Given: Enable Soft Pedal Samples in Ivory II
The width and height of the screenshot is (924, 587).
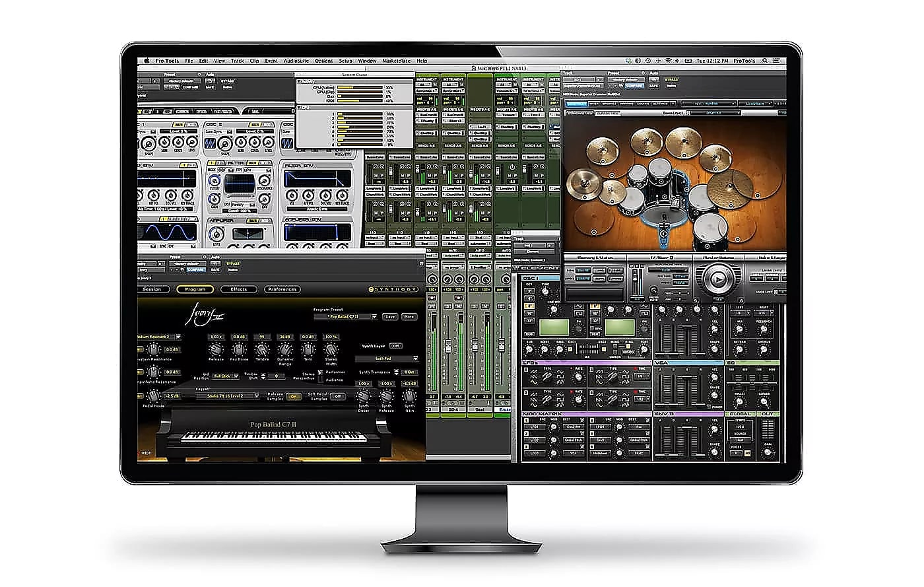Looking at the screenshot, I should tap(337, 396).
